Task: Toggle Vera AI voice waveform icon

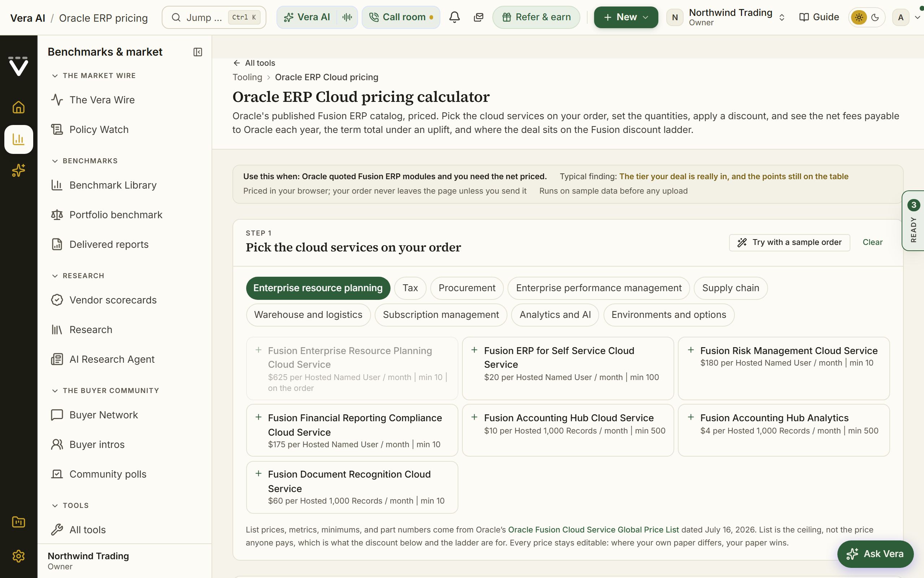Action: point(347,17)
